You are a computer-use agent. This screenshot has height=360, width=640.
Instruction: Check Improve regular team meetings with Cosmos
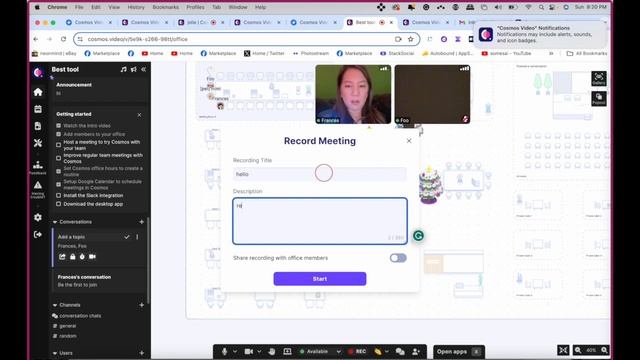pos(58,158)
